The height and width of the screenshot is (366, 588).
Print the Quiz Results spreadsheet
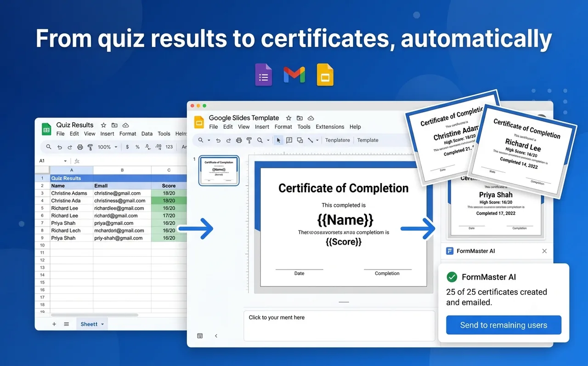click(80, 147)
